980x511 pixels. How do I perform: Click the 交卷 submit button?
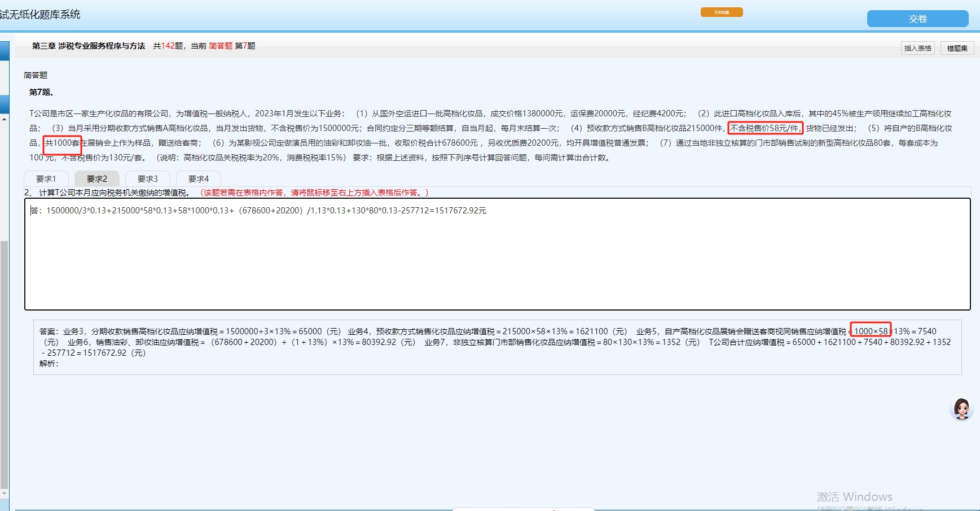point(917,19)
